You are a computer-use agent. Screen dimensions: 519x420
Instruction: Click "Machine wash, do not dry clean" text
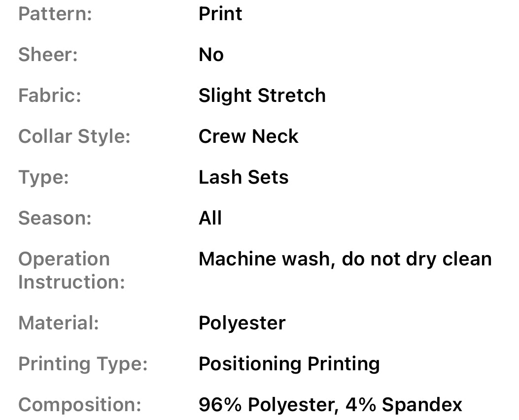tap(345, 259)
